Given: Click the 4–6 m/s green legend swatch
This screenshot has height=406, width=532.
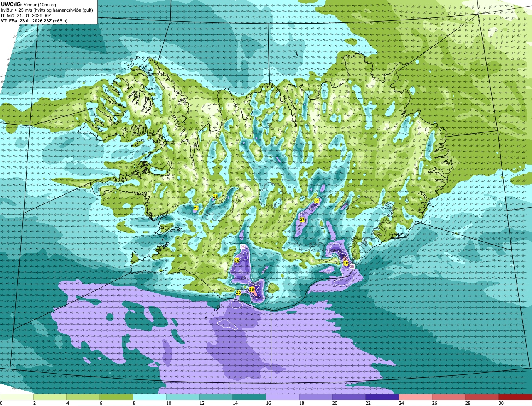Looking at the screenshot, I should (x=83, y=397).
